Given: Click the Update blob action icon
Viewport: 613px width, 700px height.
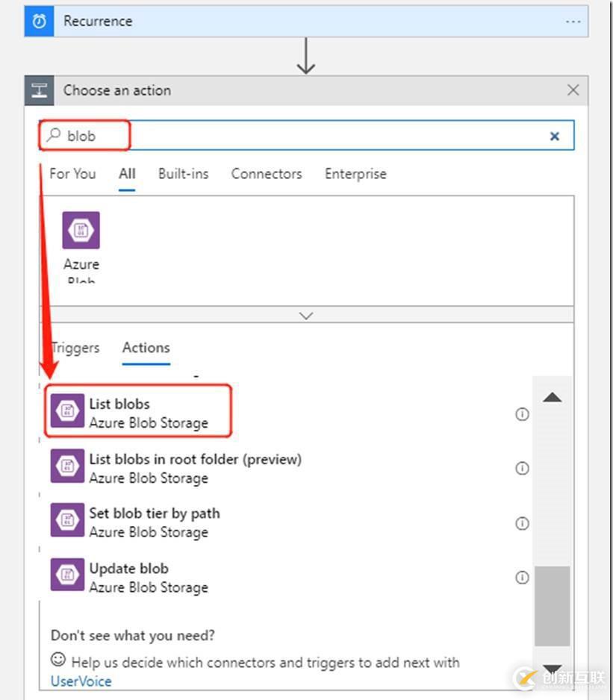Looking at the screenshot, I should [67, 575].
